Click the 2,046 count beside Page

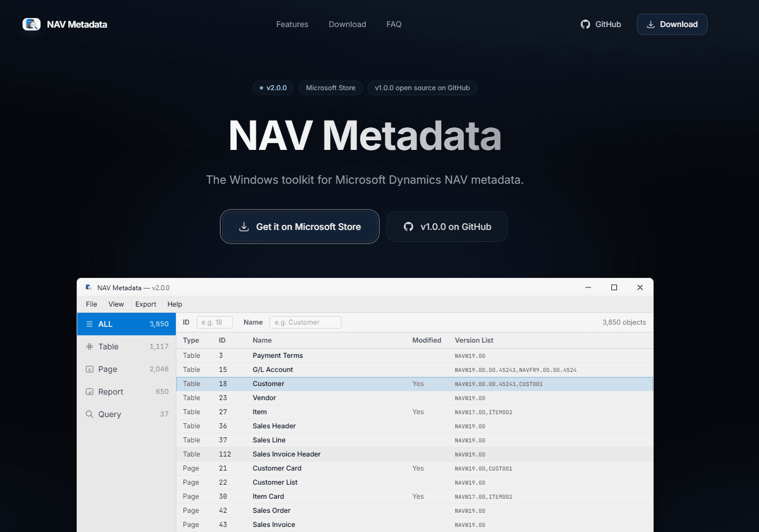[159, 369]
